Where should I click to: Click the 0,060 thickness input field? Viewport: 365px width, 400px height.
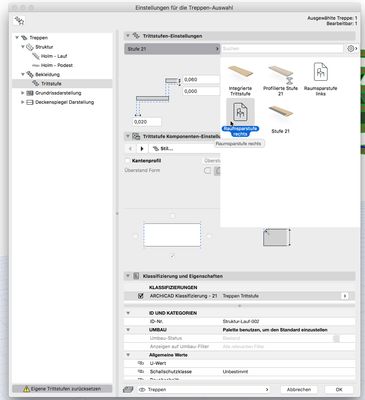tap(201, 80)
